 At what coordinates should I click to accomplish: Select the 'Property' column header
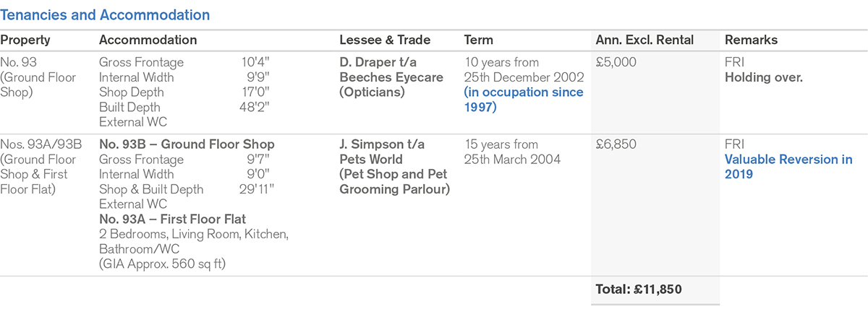[x=25, y=40]
